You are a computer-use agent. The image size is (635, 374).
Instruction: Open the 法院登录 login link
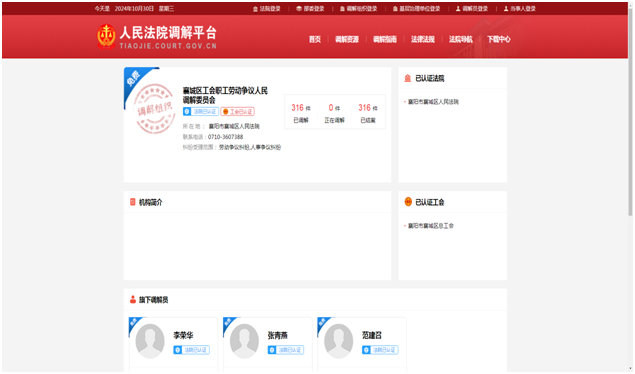(266, 8)
